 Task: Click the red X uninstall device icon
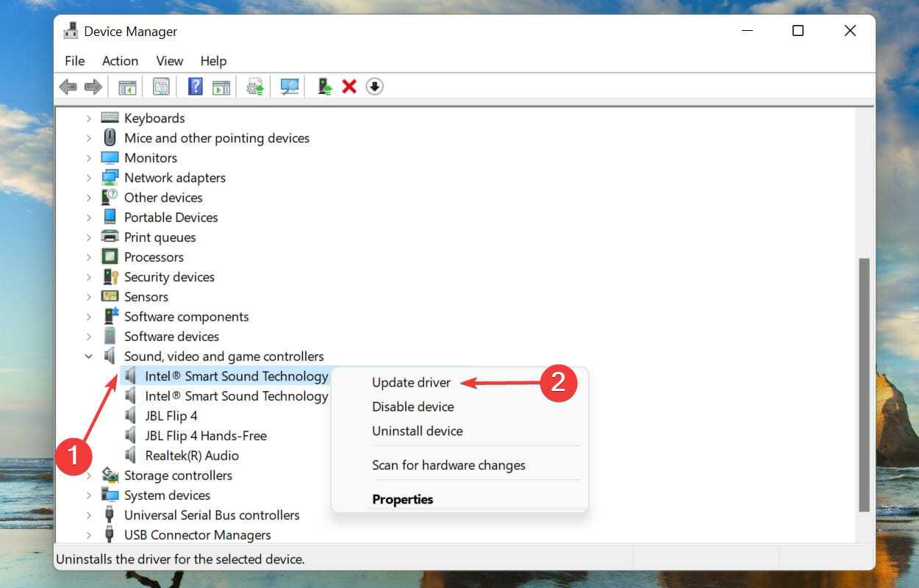click(349, 87)
